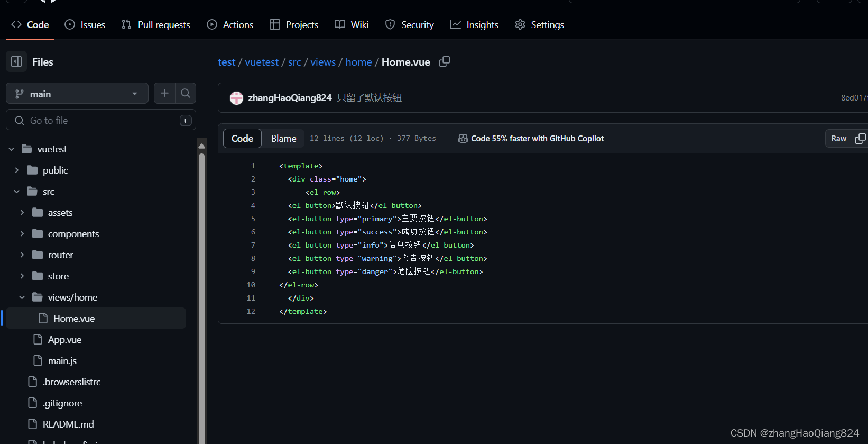
Task: Click home breadcrumb link
Action: tap(358, 62)
